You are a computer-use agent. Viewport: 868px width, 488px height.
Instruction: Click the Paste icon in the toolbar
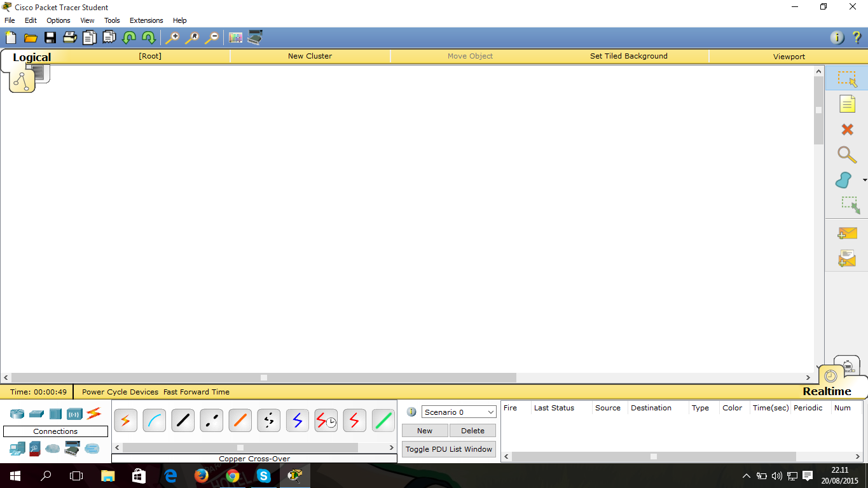[x=109, y=38]
